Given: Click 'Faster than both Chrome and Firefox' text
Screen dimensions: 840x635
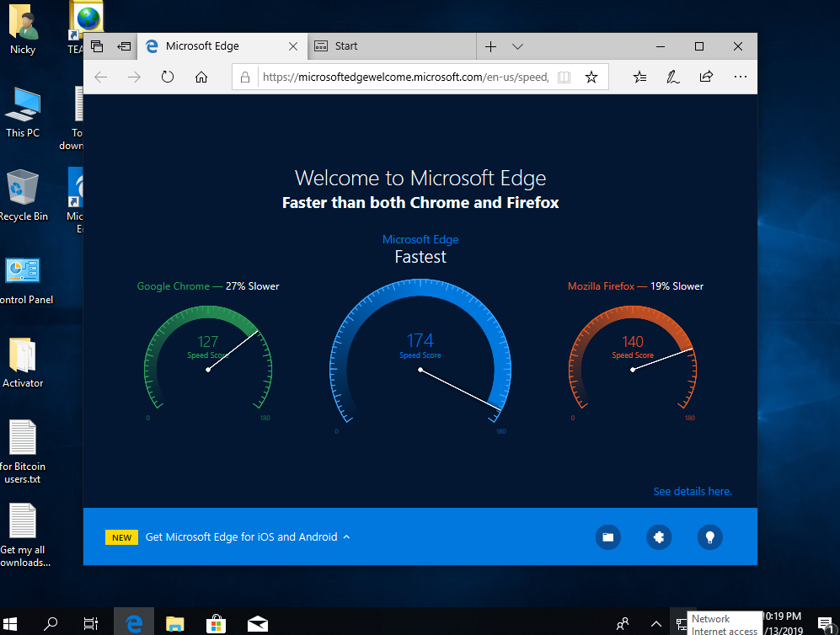Looking at the screenshot, I should 420,203.
